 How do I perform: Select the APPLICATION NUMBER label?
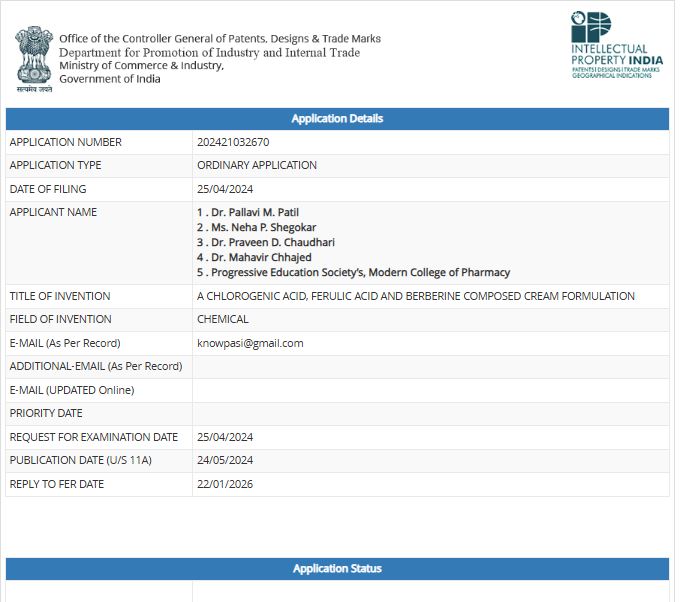[65, 142]
